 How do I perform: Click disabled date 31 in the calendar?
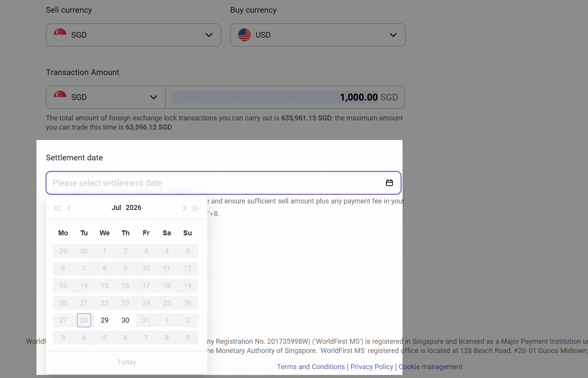coord(146,320)
